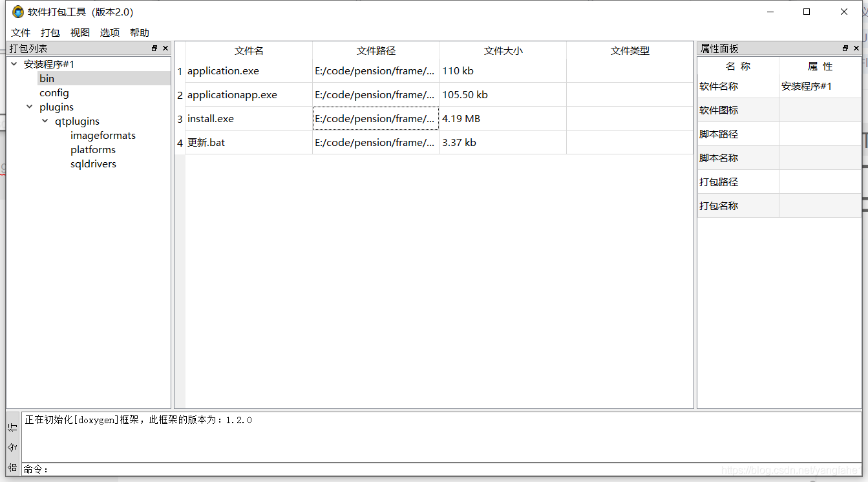This screenshot has width=868, height=482.
Task: Select the applicationapp.exe file name cell
Action: click(249, 95)
